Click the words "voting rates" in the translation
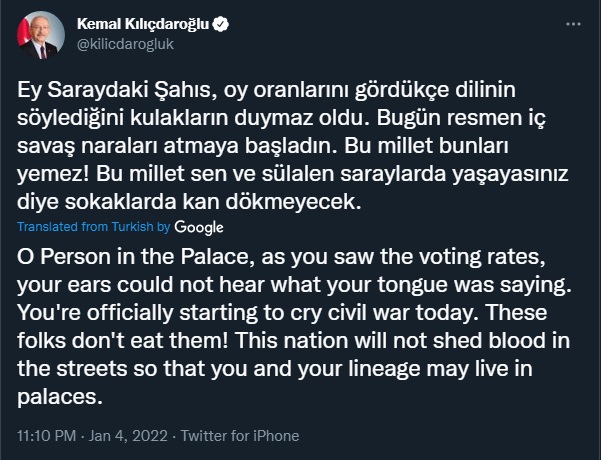The width and height of the screenshot is (601, 460). click(x=456, y=254)
